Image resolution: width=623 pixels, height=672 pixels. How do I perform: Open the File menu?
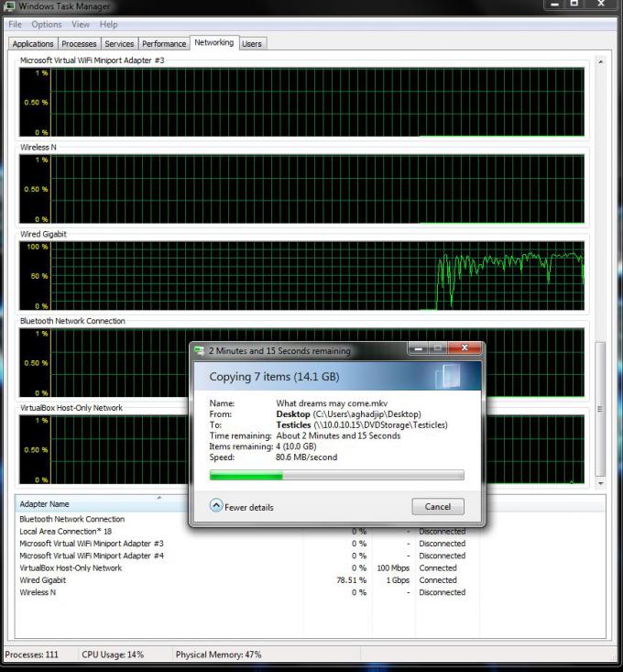click(x=15, y=25)
